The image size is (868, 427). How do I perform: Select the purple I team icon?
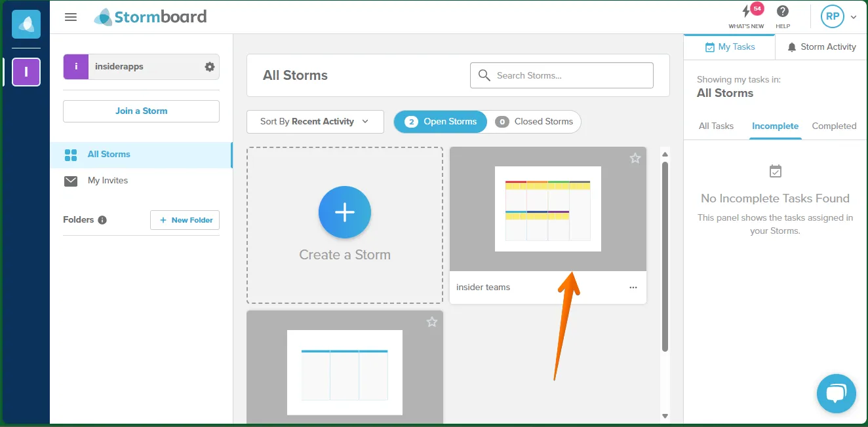(26, 72)
